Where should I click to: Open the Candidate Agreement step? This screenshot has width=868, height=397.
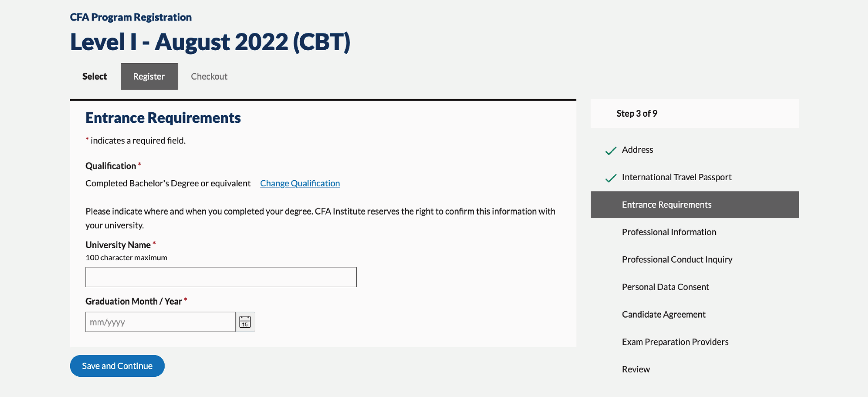(663, 314)
